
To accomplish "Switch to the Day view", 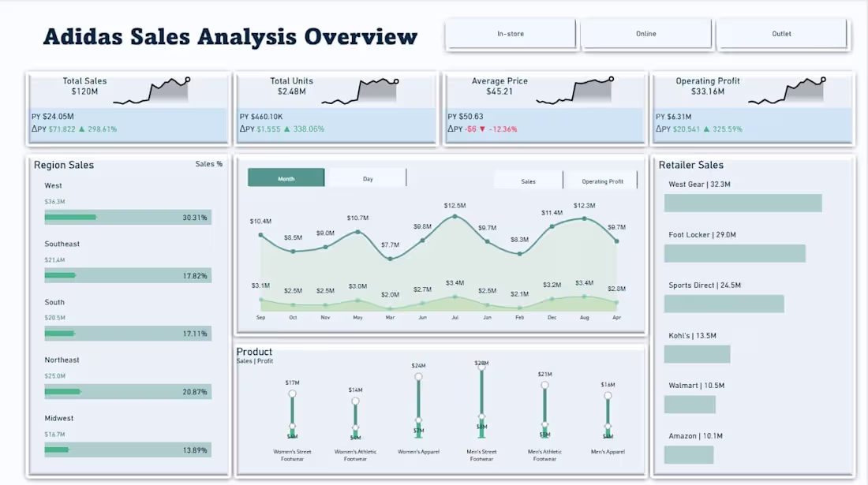I will pos(367,177).
